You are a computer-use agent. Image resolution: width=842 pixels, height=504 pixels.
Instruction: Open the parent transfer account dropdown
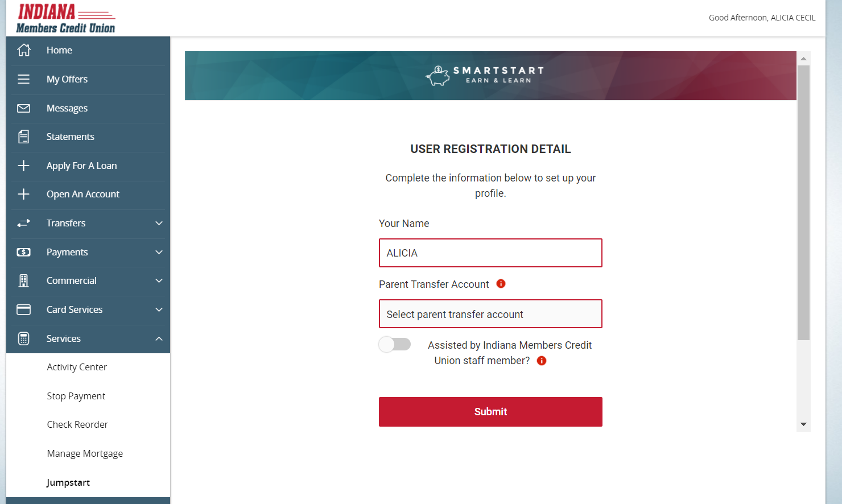(490, 314)
